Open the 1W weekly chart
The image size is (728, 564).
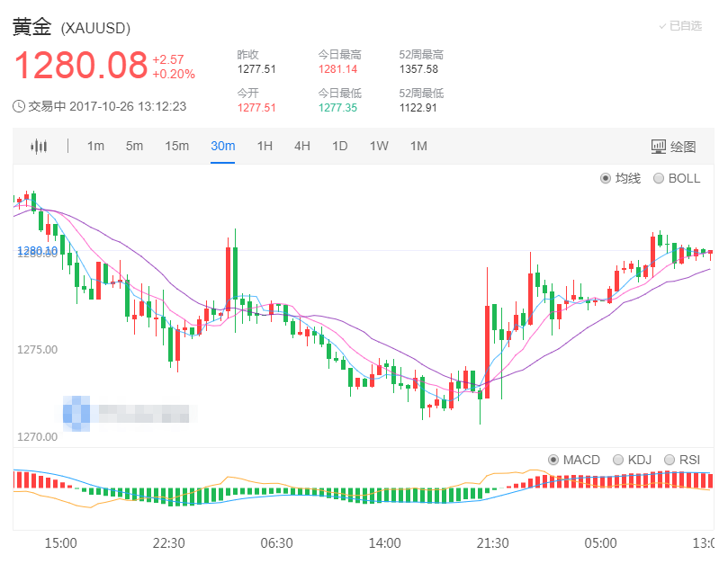point(378,146)
